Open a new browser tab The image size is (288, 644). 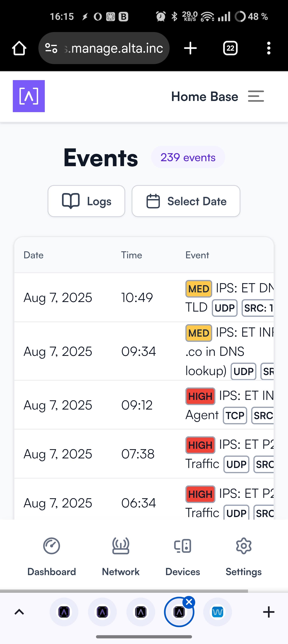tap(190, 48)
